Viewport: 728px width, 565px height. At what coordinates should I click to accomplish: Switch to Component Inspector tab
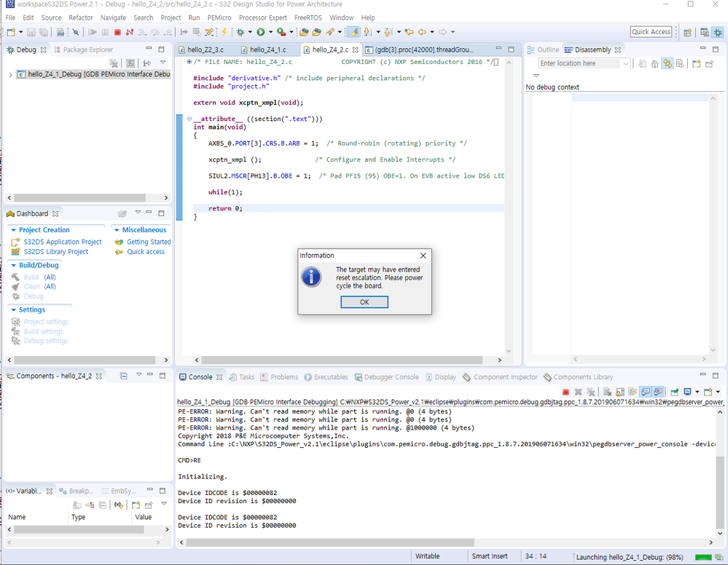[500, 377]
